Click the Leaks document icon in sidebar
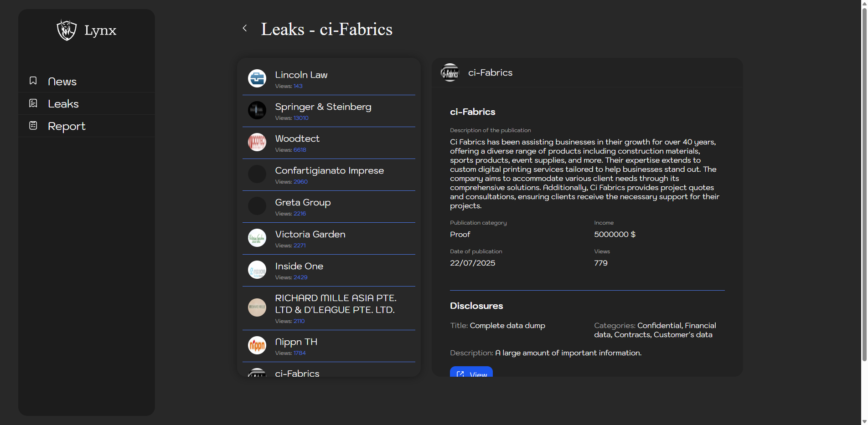This screenshot has width=868, height=425. [33, 103]
